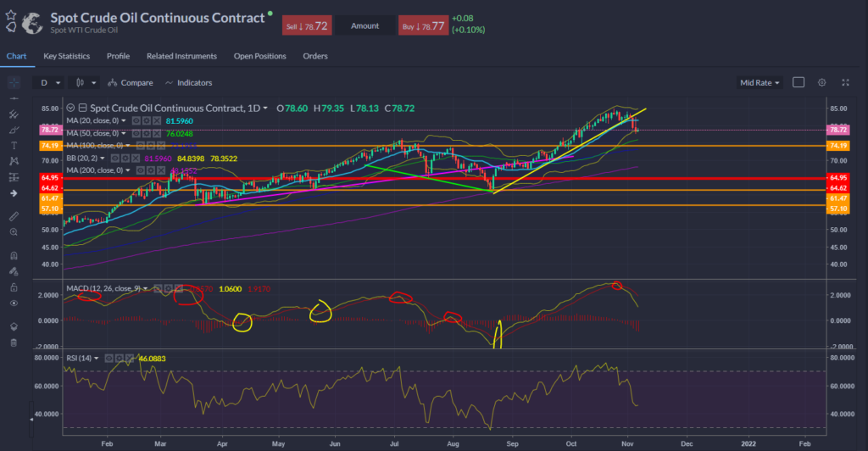Enter fullscreen chart mode

[845, 82]
